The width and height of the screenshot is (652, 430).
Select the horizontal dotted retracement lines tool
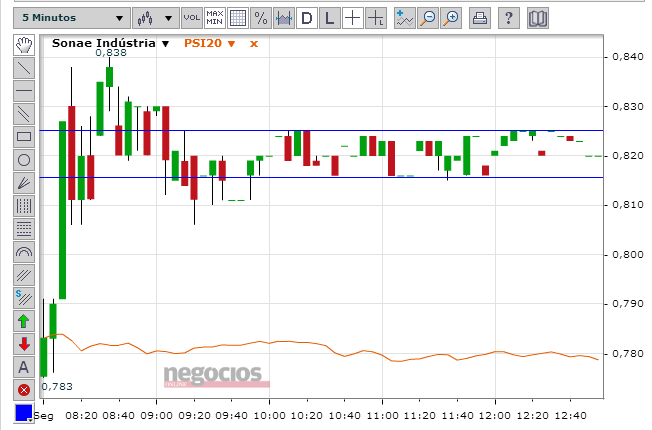pos(24,229)
